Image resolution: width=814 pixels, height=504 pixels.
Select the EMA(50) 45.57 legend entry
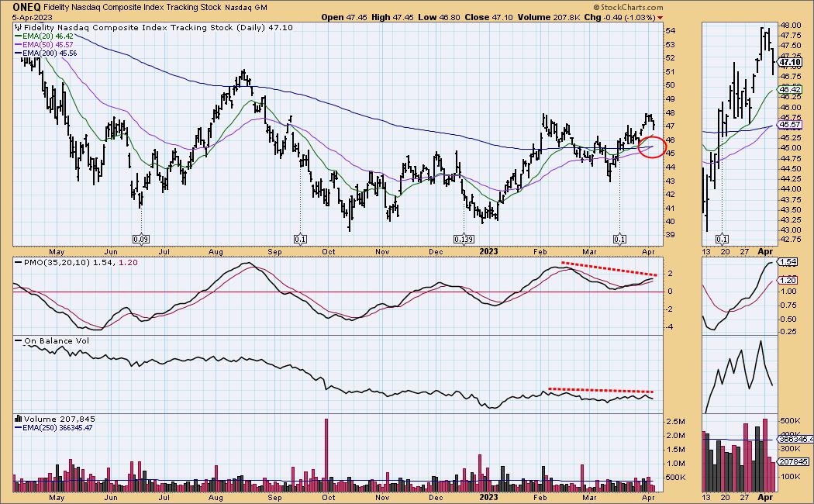[x=44, y=45]
